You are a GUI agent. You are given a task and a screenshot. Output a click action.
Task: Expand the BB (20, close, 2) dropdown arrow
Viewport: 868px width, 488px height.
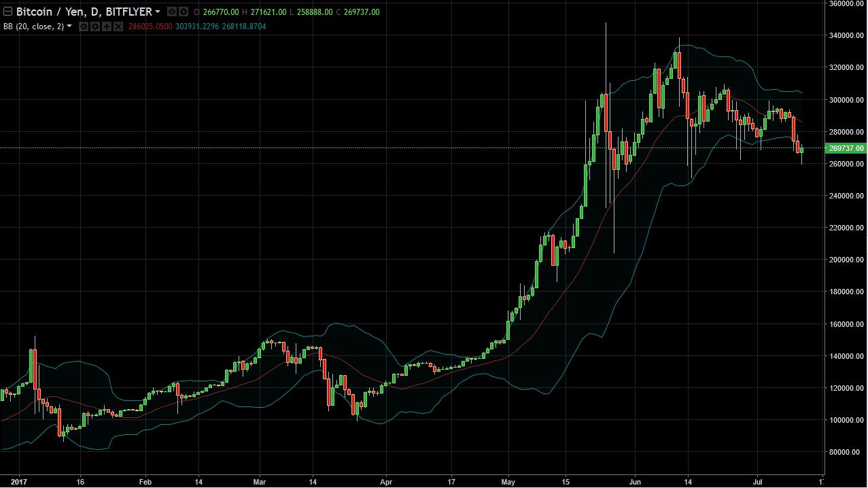pyautogui.click(x=69, y=27)
